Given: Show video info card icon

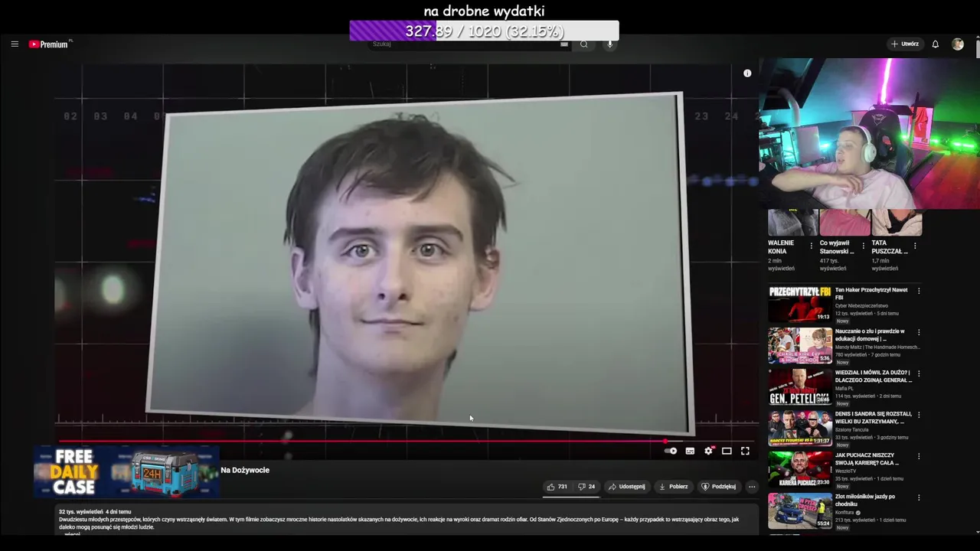Looking at the screenshot, I should point(747,73).
